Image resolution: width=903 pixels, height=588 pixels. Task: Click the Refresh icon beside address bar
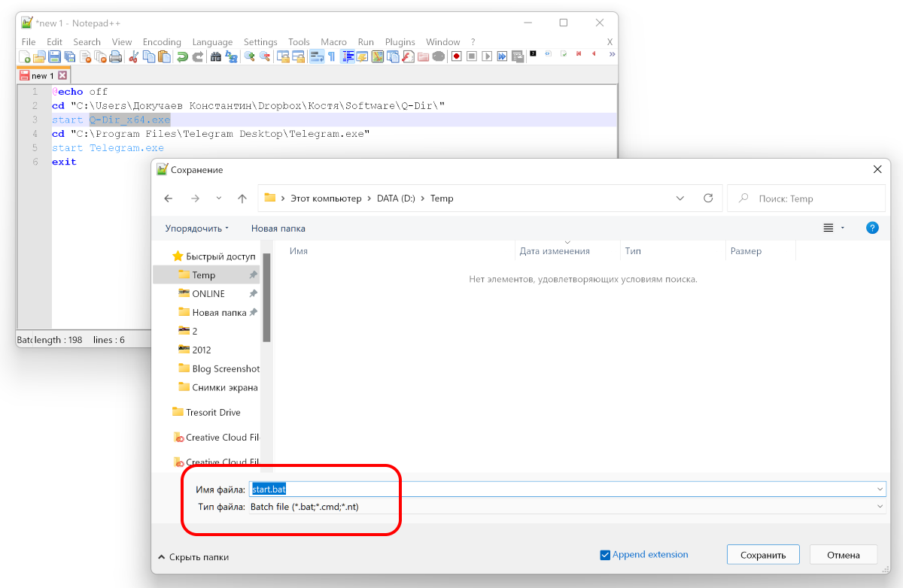point(708,199)
